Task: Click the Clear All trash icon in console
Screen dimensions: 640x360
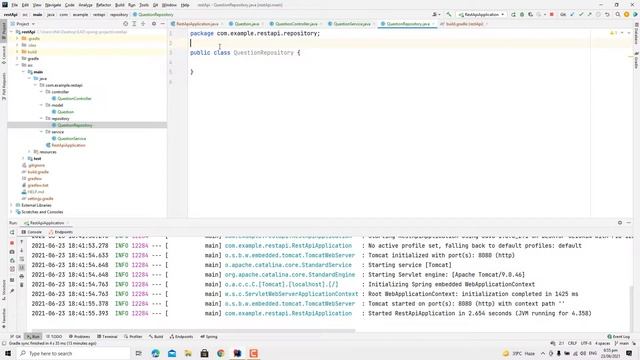Action: click(22, 284)
